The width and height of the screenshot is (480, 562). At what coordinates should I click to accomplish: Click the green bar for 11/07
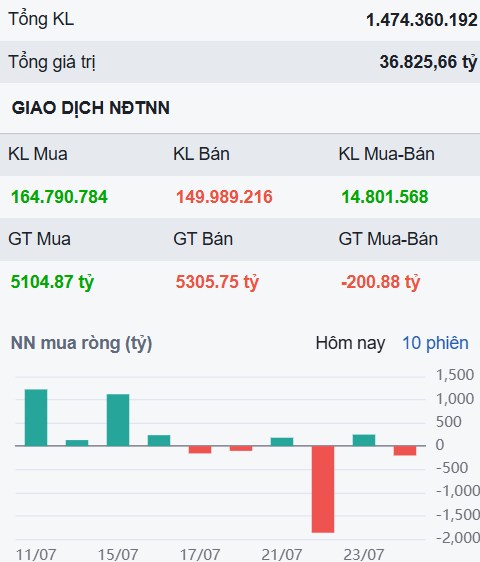36,418
